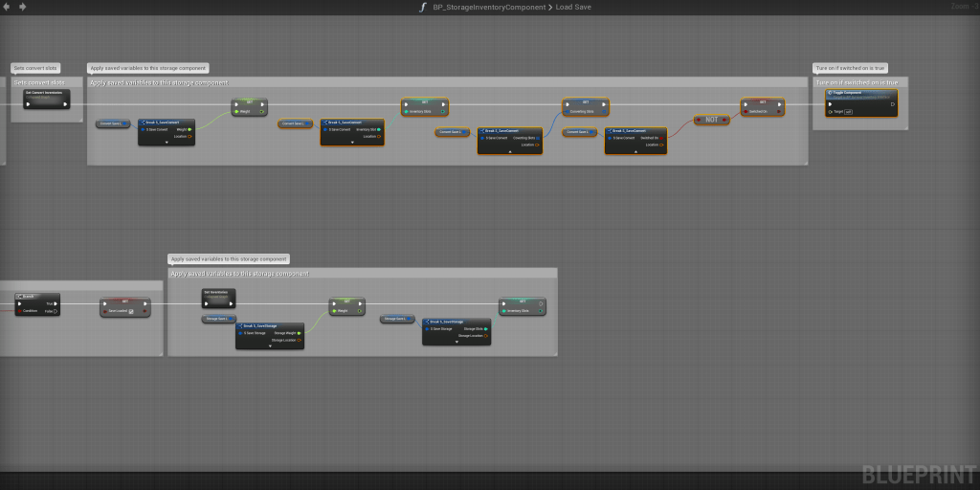Click the Toggle Component node icon
The width and height of the screenshot is (980, 490).
click(x=830, y=92)
